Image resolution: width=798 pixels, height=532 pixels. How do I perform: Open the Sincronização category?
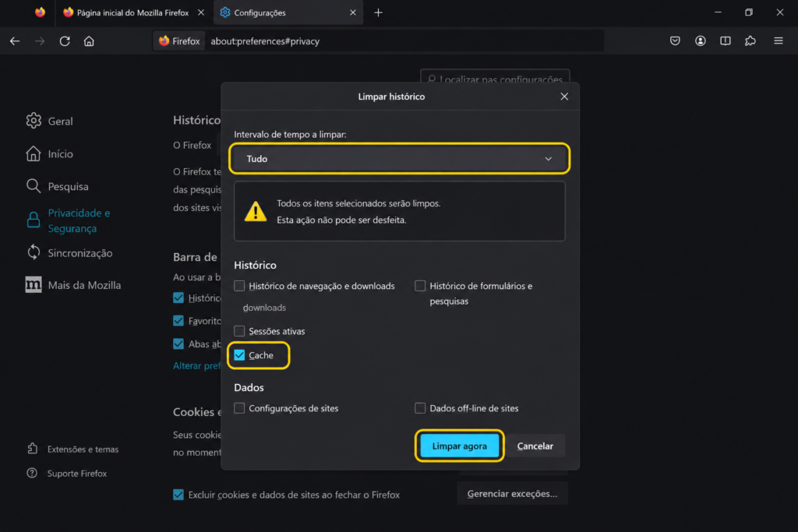[80, 253]
